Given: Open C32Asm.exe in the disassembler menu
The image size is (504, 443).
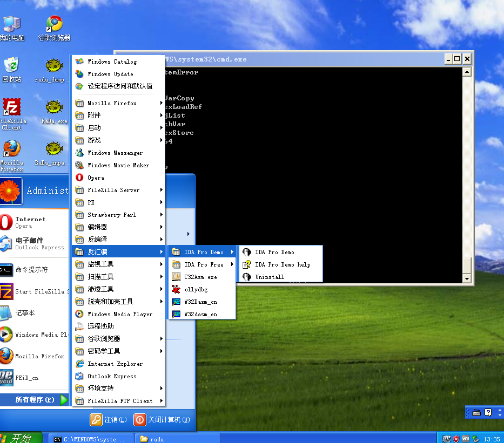Looking at the screenshot, I should (200, 277).
